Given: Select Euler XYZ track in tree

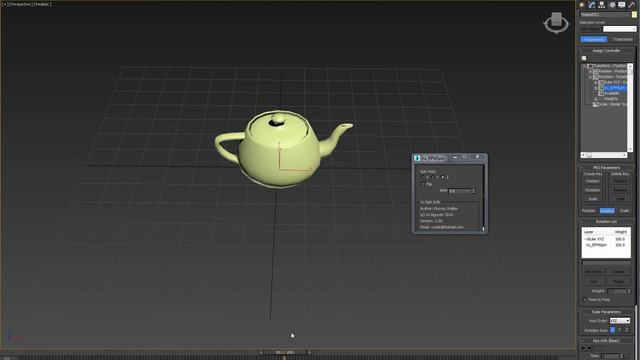Looking at the screenshot, I should (615, 82).
